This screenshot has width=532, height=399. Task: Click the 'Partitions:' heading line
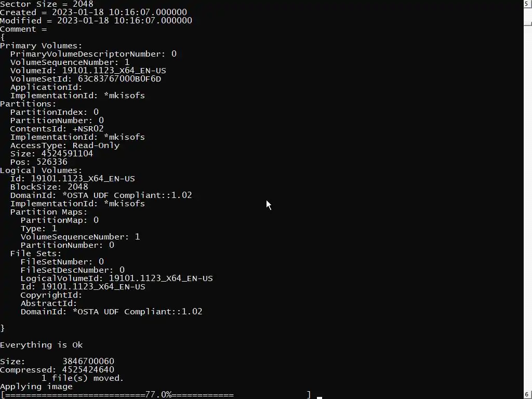point(28,104)
